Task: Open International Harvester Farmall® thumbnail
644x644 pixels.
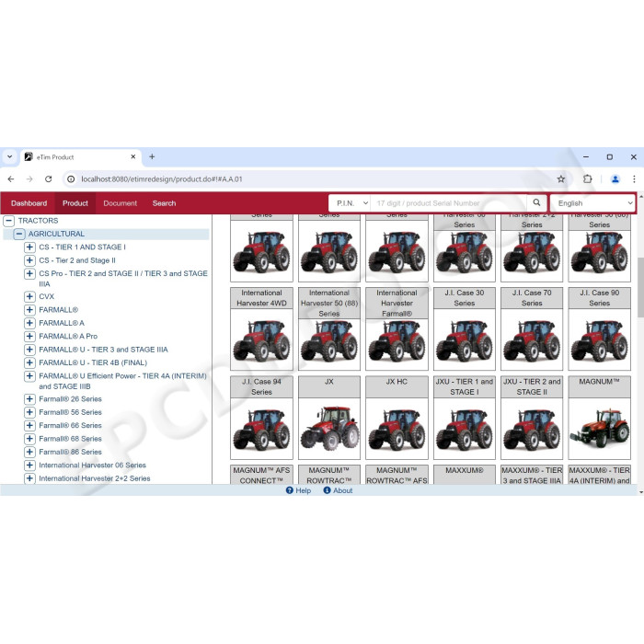Action: [x=397, y=344]
